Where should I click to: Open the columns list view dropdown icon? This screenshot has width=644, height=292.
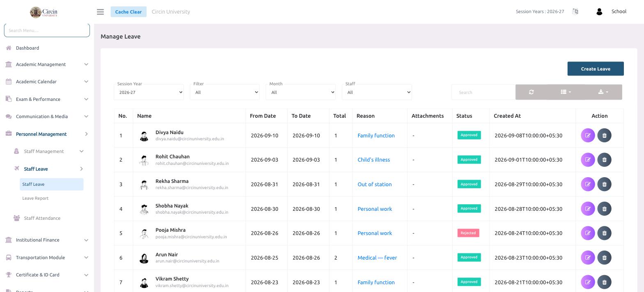566,92
